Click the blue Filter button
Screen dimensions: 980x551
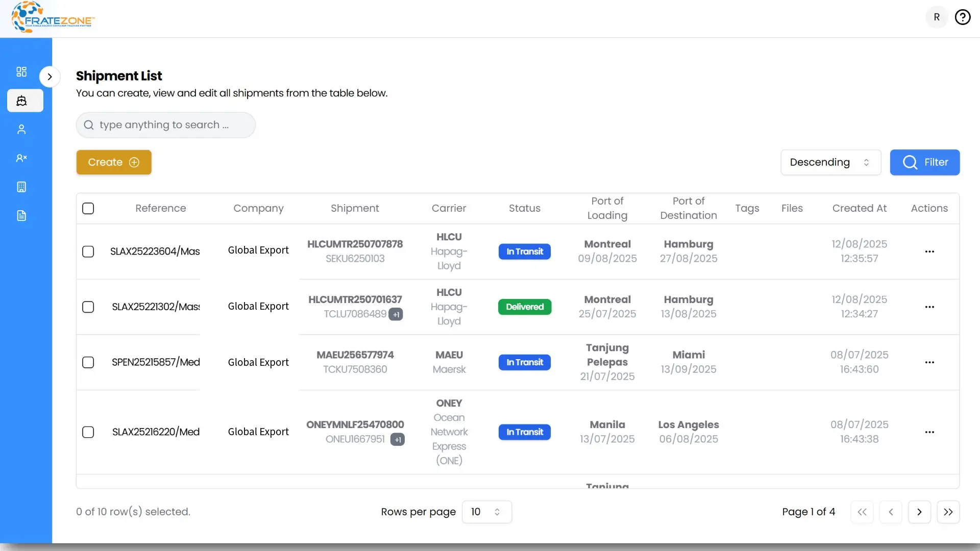click(924, 162)
